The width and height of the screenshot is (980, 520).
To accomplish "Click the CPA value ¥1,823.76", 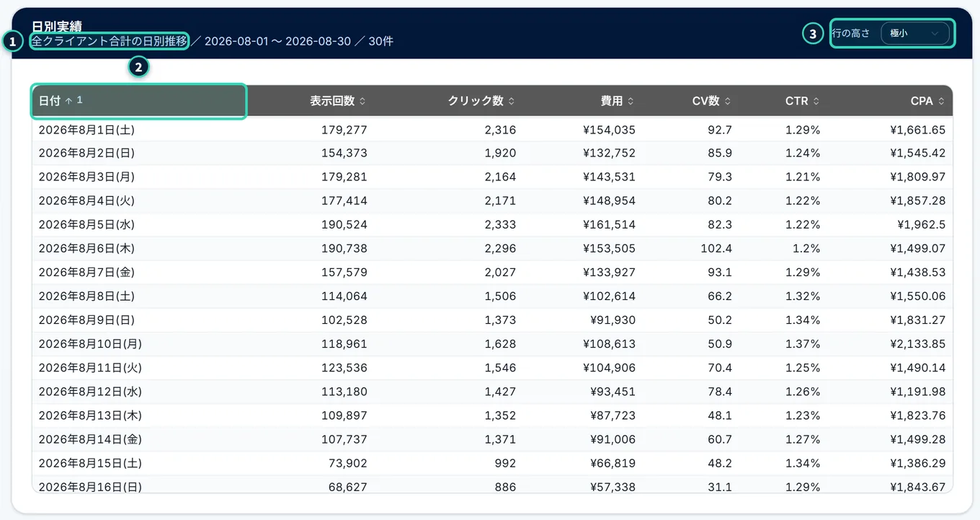I will 918,415.
